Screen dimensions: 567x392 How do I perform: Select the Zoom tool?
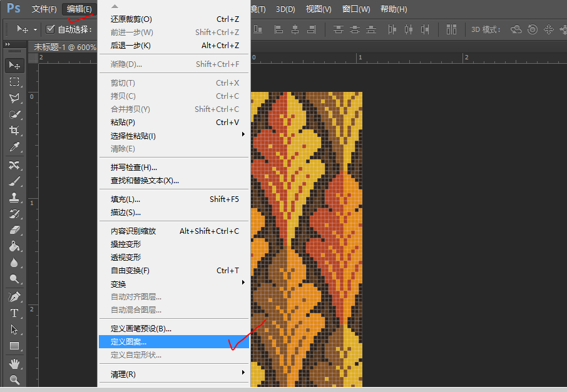(x=14, y=379)
